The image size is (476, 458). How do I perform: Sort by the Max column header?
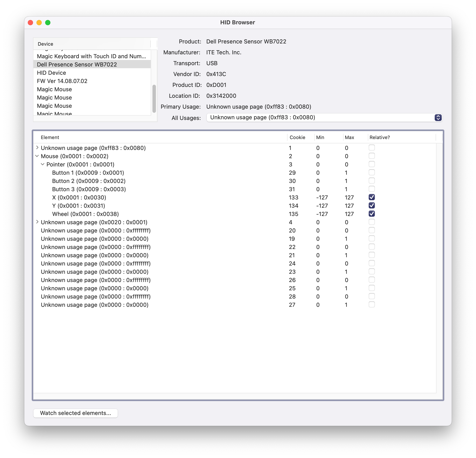(x=355, y=137)
